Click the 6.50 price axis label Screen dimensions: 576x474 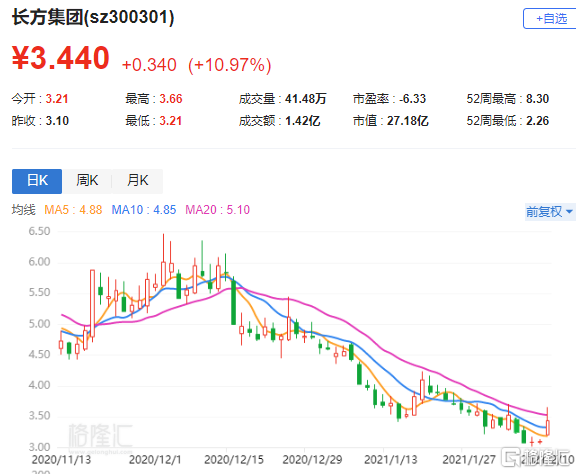(39, 231)
